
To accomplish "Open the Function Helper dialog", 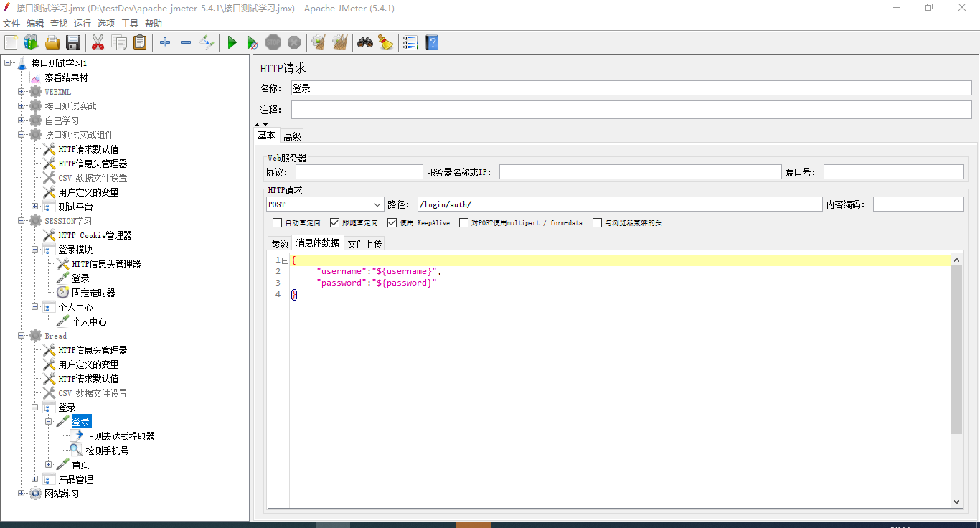I will click(x=410, y=43).
